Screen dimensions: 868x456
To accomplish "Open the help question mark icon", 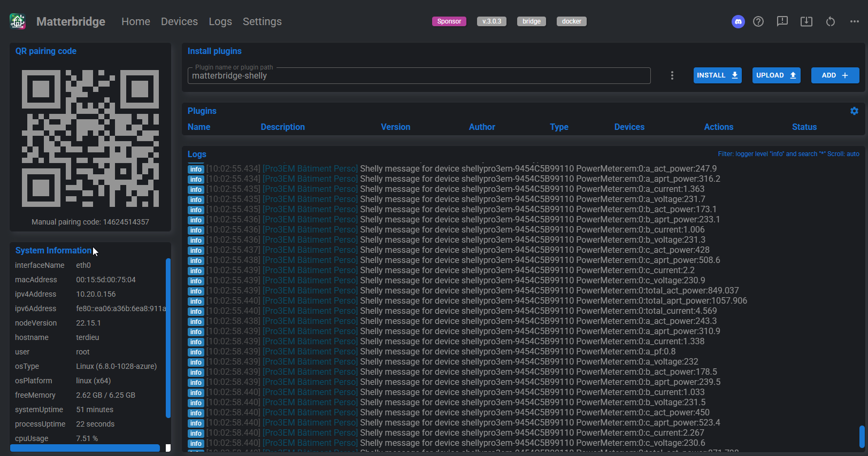I will [758, 21].
